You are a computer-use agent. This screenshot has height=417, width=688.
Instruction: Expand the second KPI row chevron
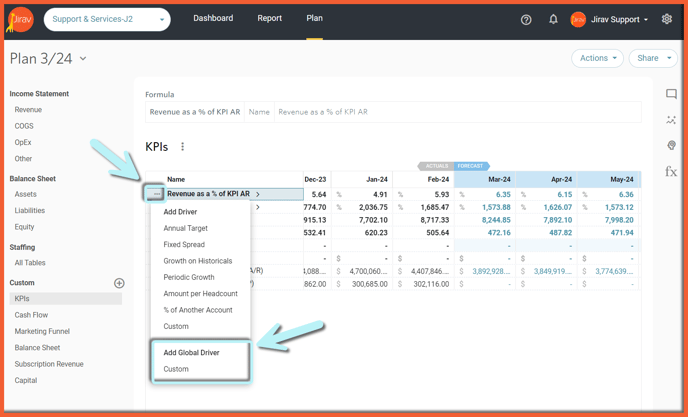click(x=258, y=207)
